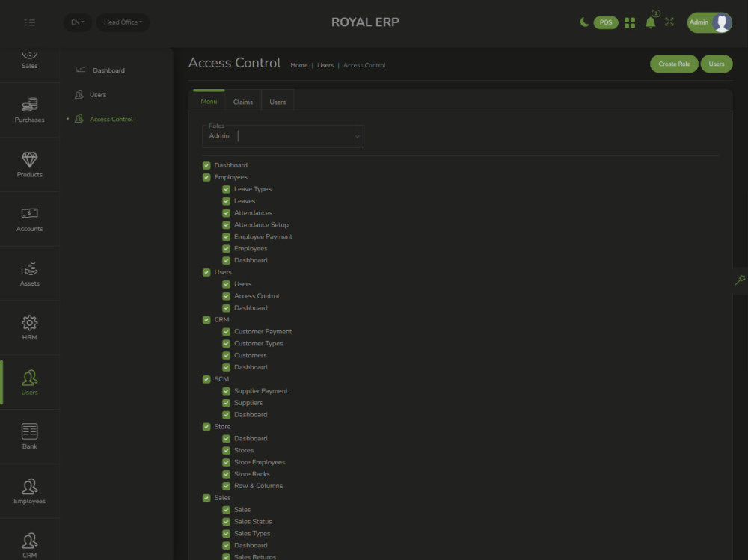Open Accounts module in sidebar
Image resolution: width=748 pixels, height=560 pixels.
pos(30,219)
